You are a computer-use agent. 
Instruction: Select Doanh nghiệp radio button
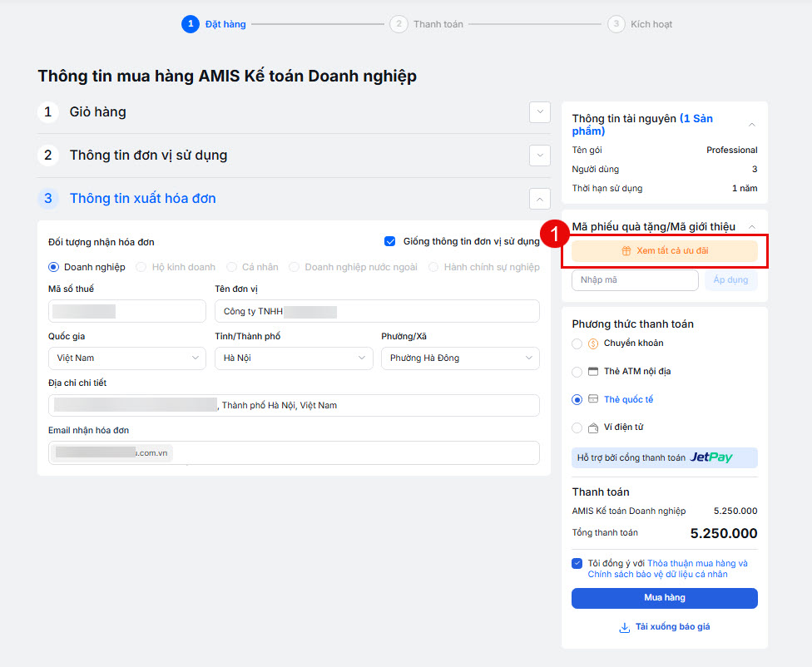click(53, 267)
